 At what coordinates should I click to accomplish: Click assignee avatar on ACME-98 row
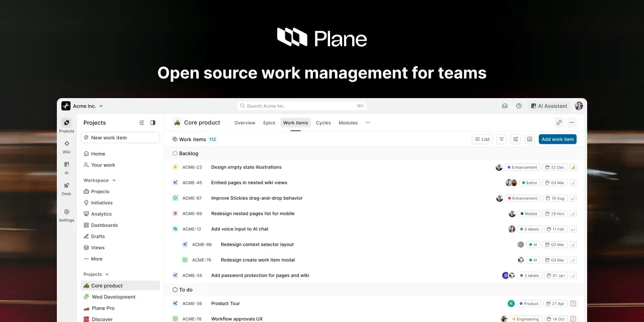tap(521, 245)
